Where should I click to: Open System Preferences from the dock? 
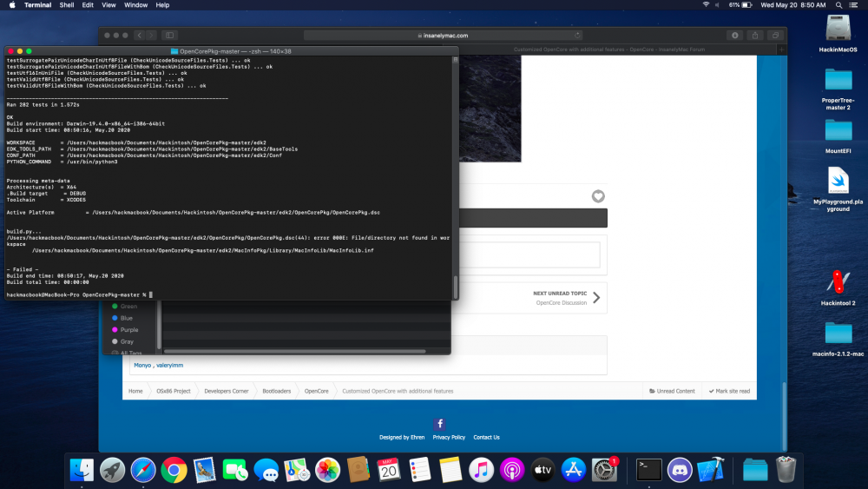[604, 470]
